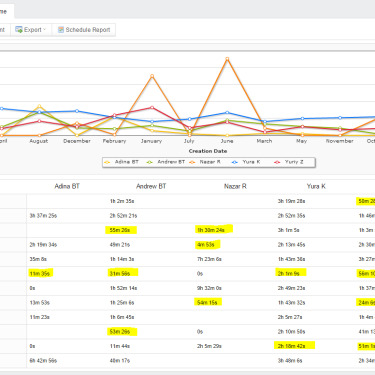
Task: Select the orange January peak data point
Action: click(152, 76)
